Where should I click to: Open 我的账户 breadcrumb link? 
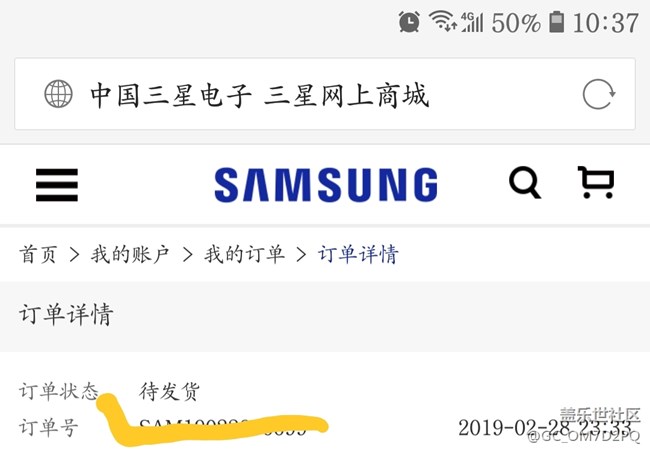[x=130, y=254]
